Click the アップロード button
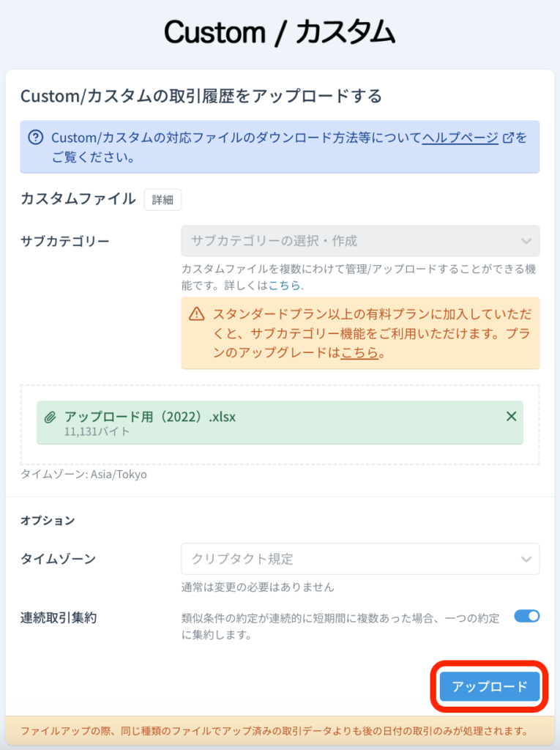The height and width of the screenshot is (750, 560). click(x=490, y=686)
